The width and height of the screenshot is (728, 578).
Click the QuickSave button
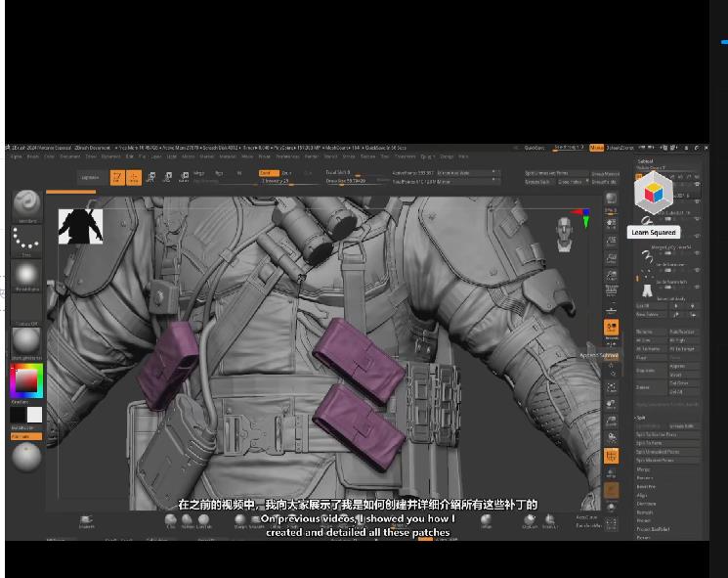(x=534, y=148)
